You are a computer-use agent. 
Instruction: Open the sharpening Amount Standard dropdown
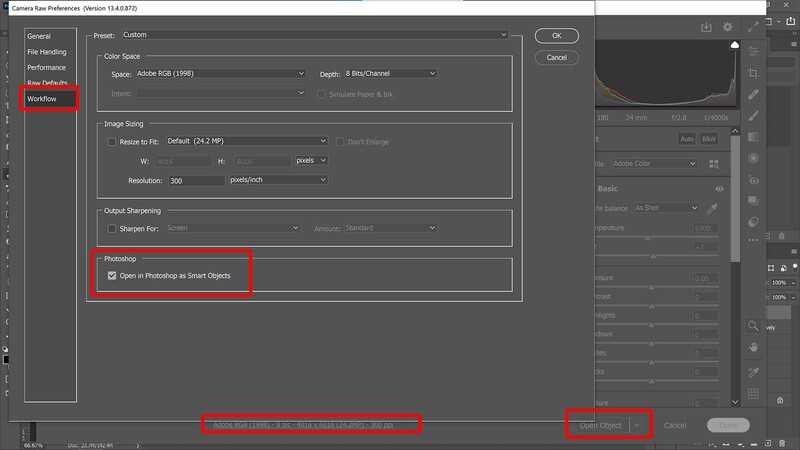[x=391, y=228]
